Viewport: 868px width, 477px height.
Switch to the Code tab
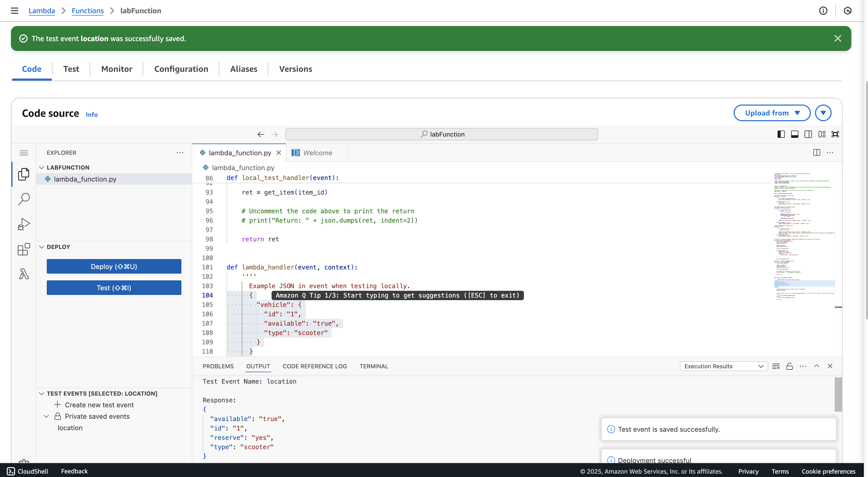tap(32, 69)
